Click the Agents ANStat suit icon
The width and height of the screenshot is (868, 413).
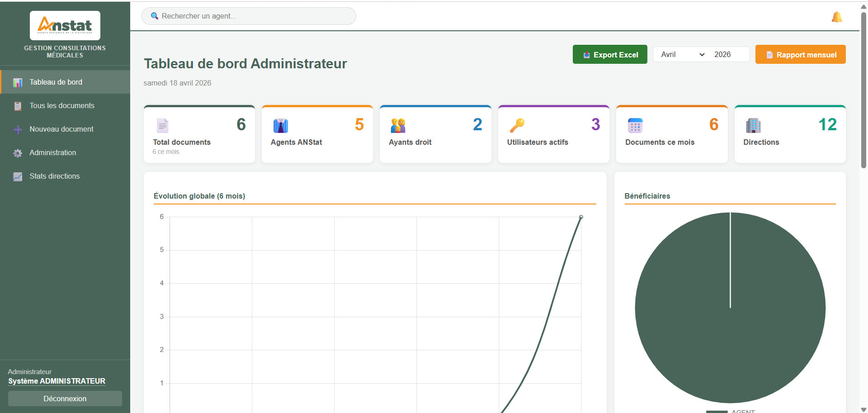pyautogui.click(x=280, y=125)
